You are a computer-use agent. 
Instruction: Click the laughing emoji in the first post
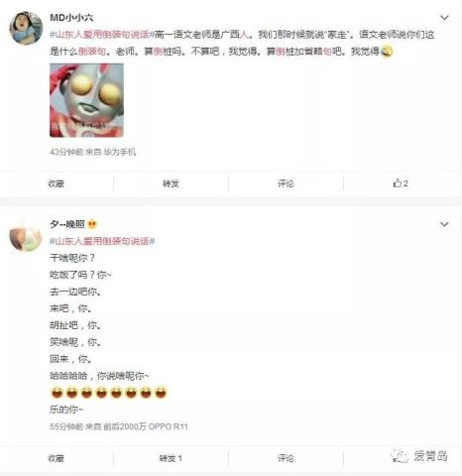[387, 52]
